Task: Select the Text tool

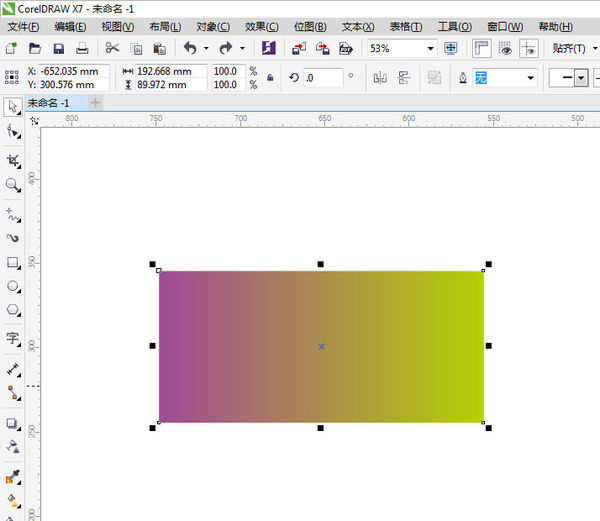Action: click(13, 339)
